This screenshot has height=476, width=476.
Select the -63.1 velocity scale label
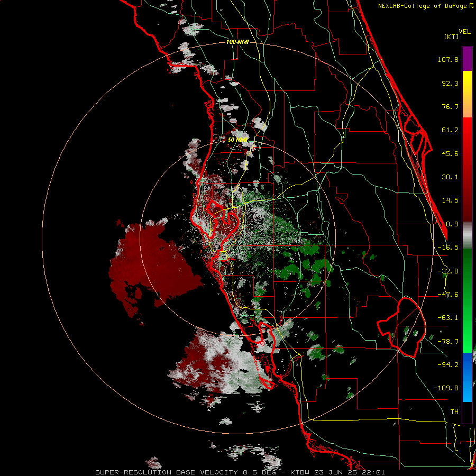(448, 318)
